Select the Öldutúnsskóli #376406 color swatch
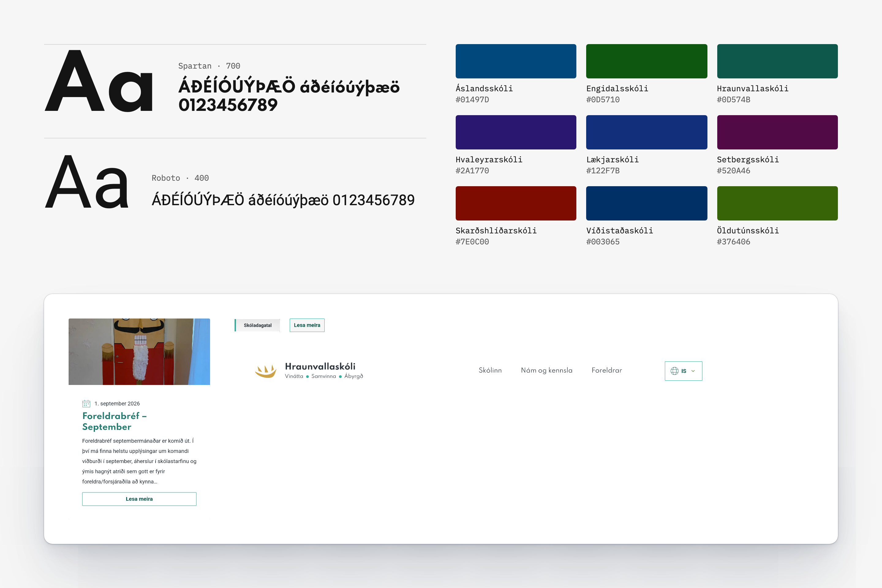This screenshot has height=588, width=882. coord(777,203)
